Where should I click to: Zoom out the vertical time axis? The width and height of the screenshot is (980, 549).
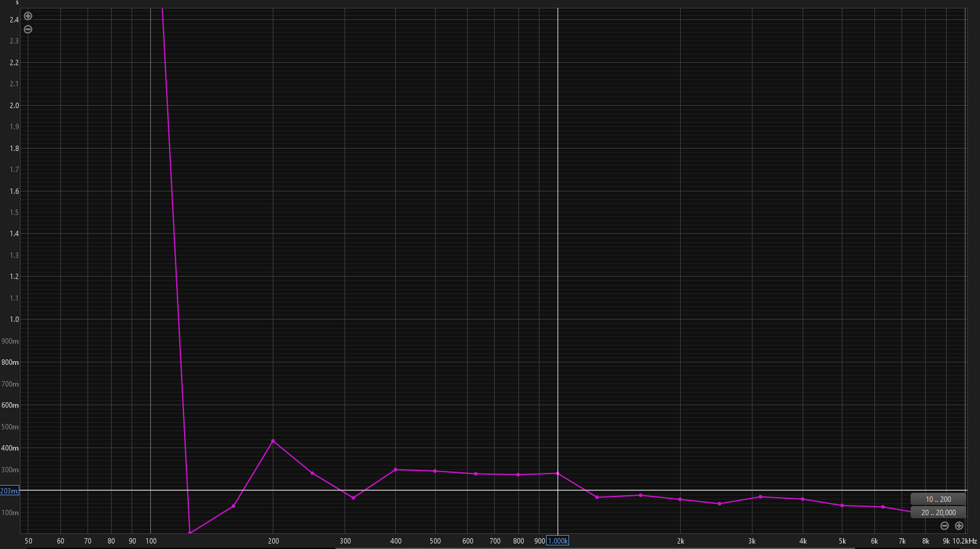click(28, 29)
